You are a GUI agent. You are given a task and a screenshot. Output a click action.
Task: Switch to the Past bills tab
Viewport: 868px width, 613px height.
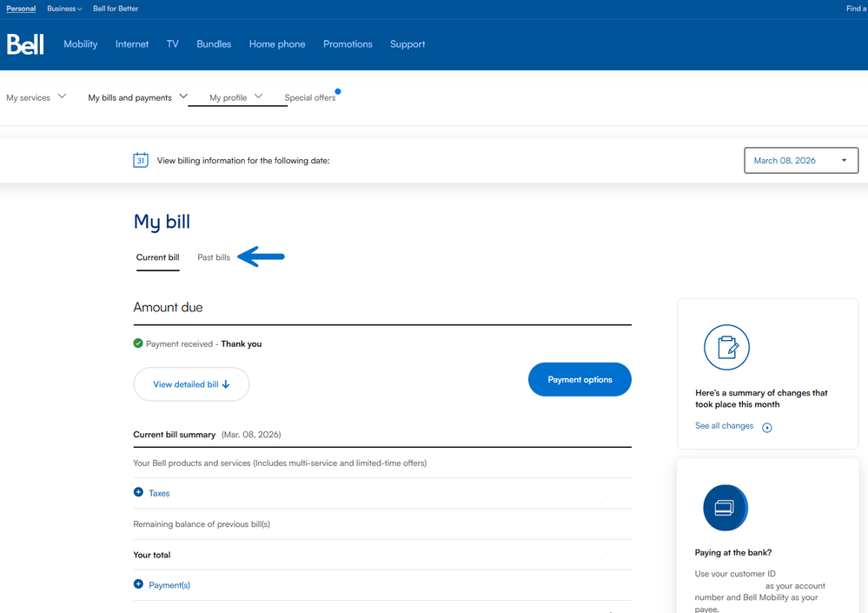(214, 257)
